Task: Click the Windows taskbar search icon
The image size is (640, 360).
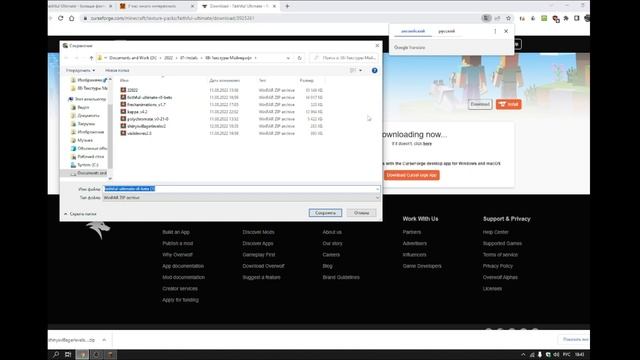Action: click(x=56, y=354)
